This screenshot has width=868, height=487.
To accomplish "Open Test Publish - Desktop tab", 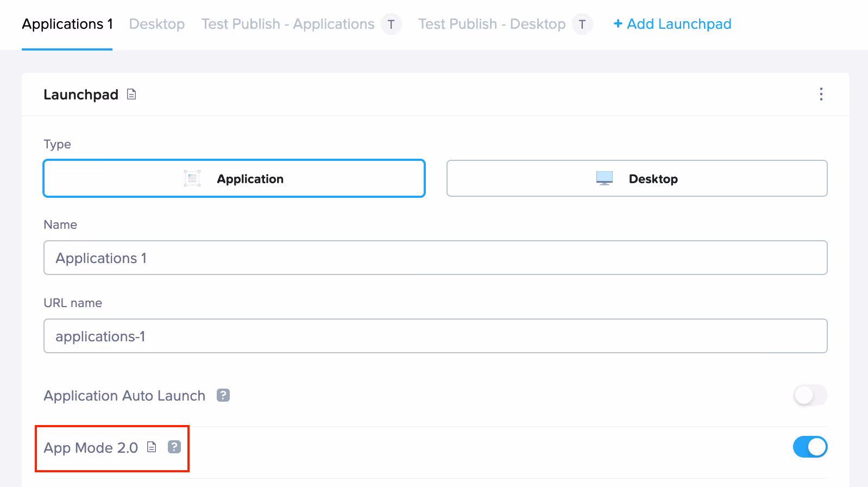I will click(492, 24).
